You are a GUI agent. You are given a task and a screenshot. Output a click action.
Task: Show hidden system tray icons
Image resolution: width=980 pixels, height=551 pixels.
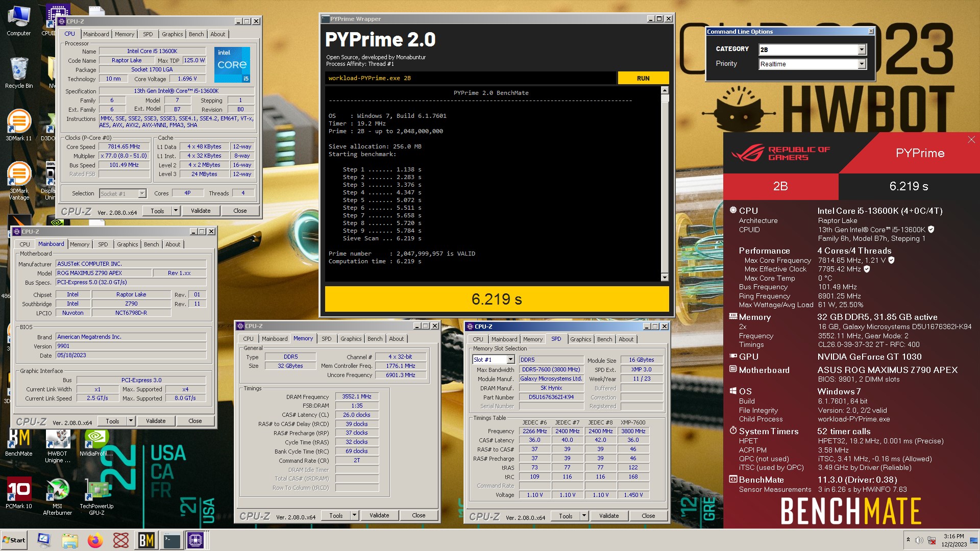[x=908, y=540]
